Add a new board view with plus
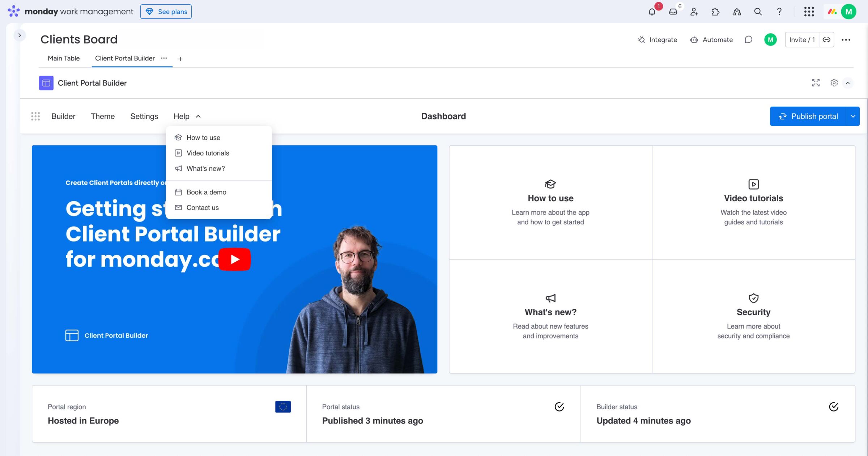 [180, 59]
